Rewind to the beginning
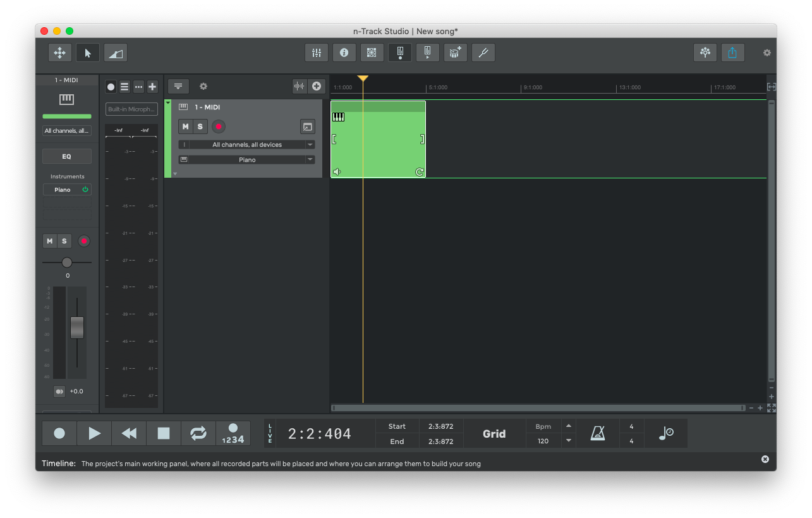 click(x=129, y=433)
